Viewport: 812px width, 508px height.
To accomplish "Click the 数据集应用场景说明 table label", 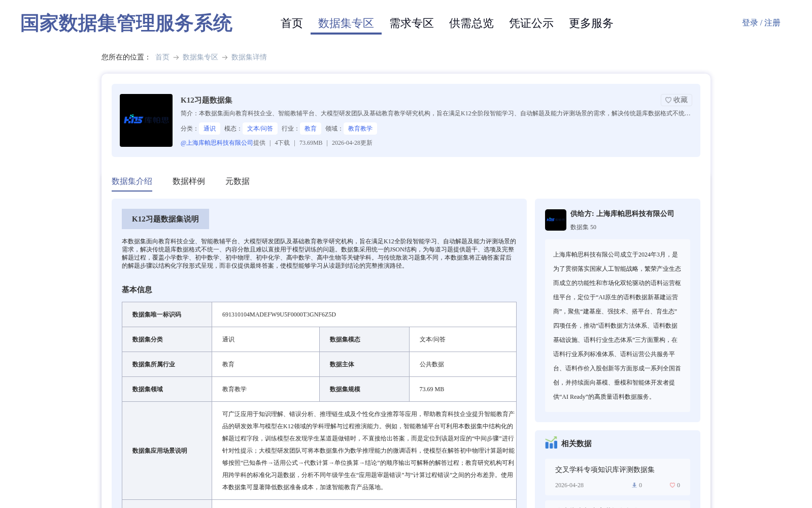I will click(160, 451).
